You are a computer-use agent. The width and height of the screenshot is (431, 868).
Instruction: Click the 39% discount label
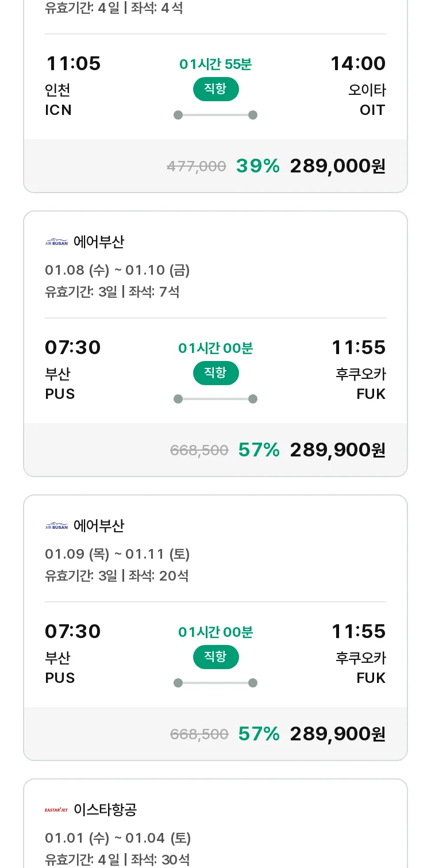tap(257, 166)
